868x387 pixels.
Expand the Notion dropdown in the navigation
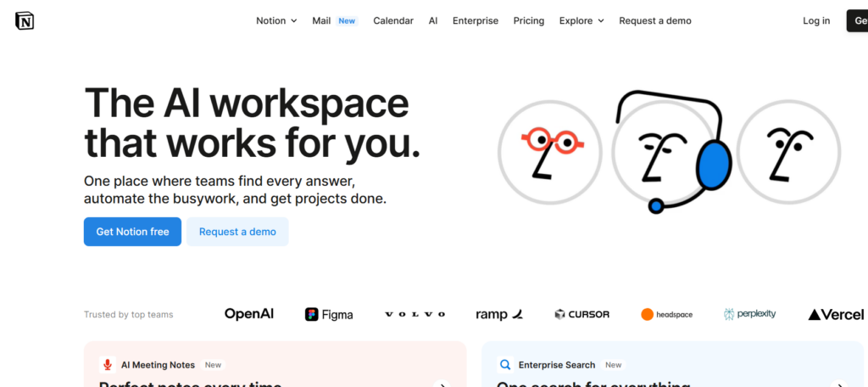[x=276, y=21]
